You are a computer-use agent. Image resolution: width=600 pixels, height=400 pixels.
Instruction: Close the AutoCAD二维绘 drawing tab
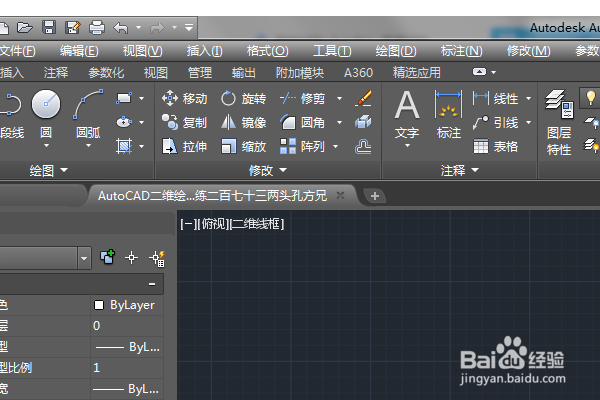pos(340,196)
